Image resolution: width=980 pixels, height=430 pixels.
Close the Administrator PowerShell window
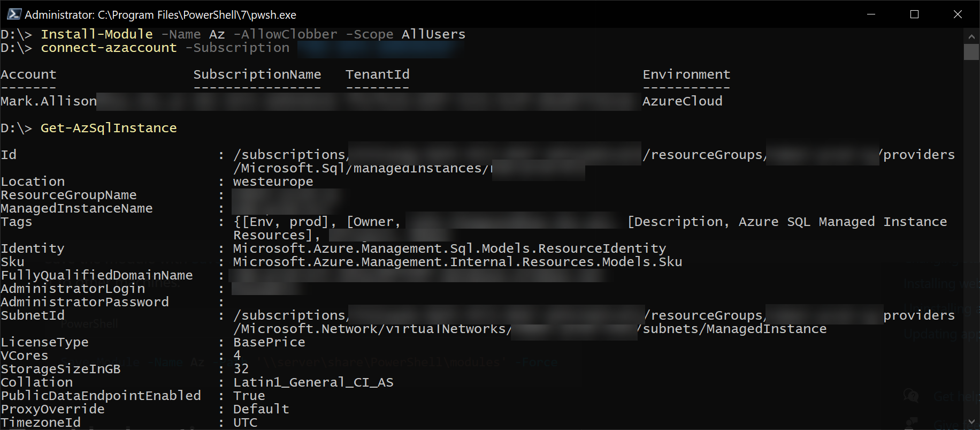point(958,14)
